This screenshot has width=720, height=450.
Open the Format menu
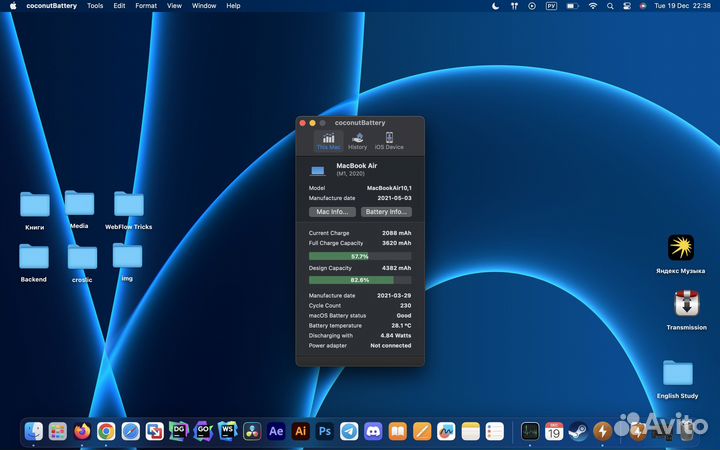pyautogui.click(x=146, y=6)
